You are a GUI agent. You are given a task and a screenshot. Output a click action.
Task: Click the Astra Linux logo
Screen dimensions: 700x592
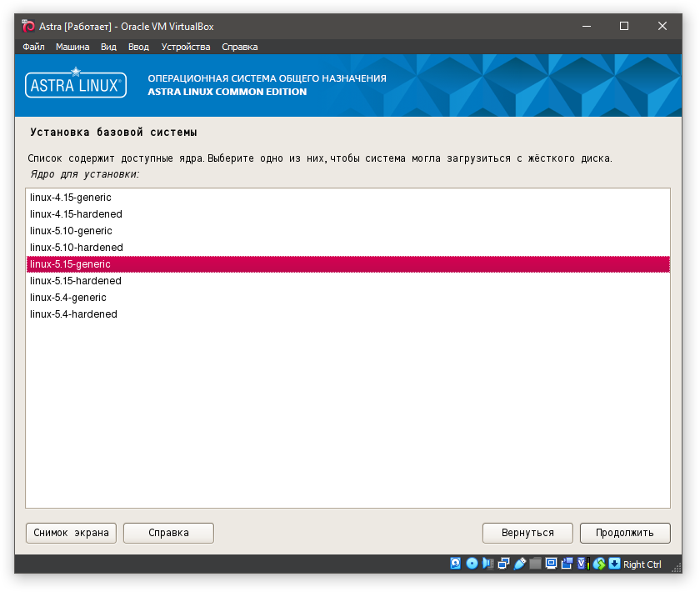[x=76, y=83]
